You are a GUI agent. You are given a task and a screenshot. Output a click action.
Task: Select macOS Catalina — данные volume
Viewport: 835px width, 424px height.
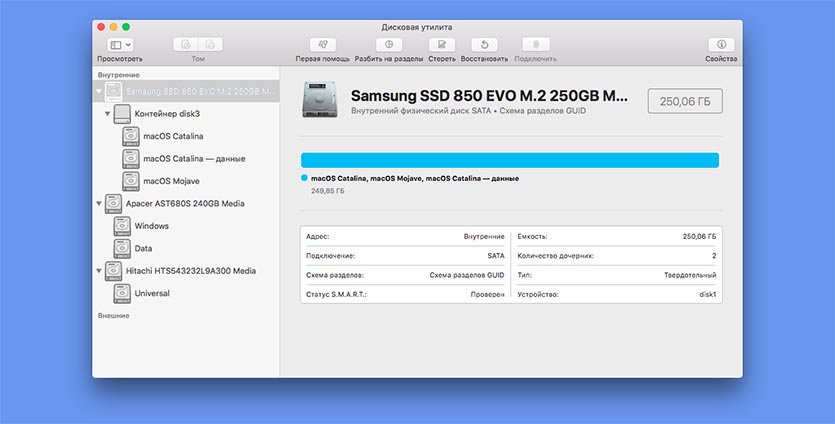[x=185, y=159]
